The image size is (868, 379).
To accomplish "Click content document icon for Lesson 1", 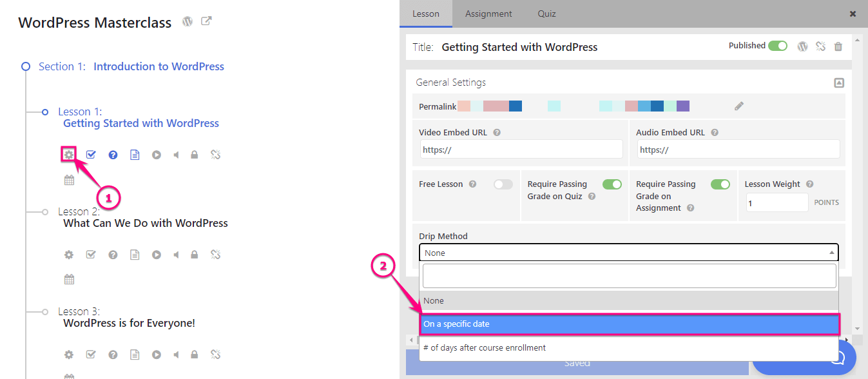I will 135,155.
